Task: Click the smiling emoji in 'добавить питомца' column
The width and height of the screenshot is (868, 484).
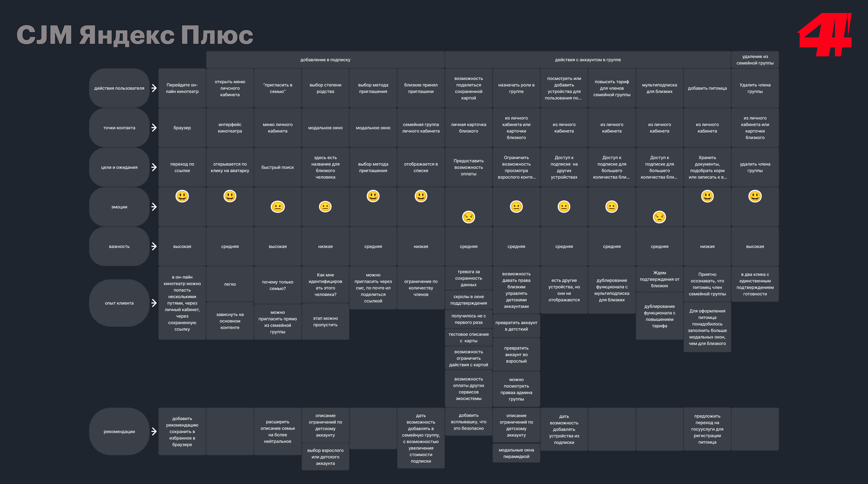Action: [x=707, y=196]
